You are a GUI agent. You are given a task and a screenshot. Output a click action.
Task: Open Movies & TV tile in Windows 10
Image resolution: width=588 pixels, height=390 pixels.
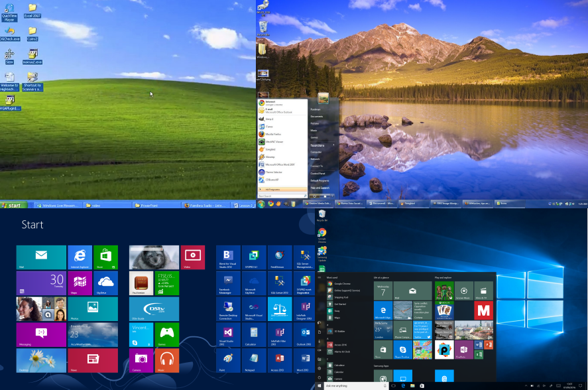pos(483,291)
